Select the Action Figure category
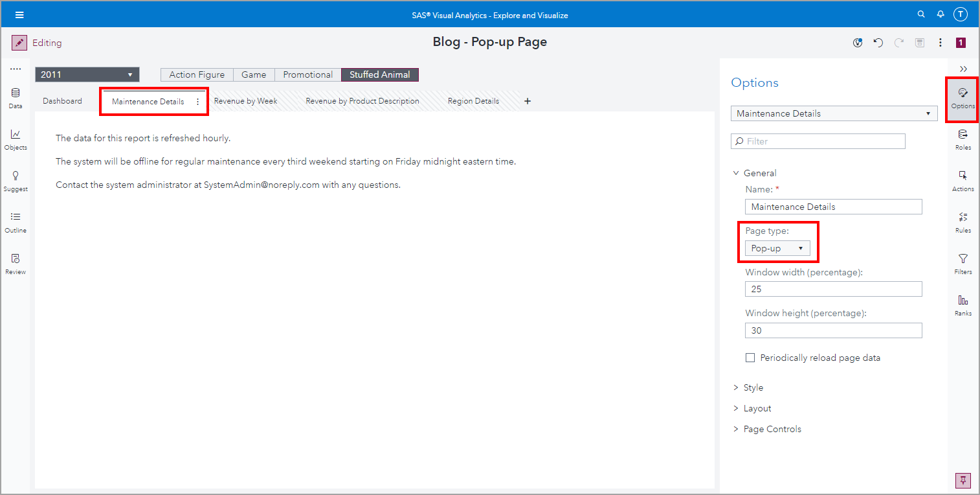This screenshot has height=495, width=980. 196,75
